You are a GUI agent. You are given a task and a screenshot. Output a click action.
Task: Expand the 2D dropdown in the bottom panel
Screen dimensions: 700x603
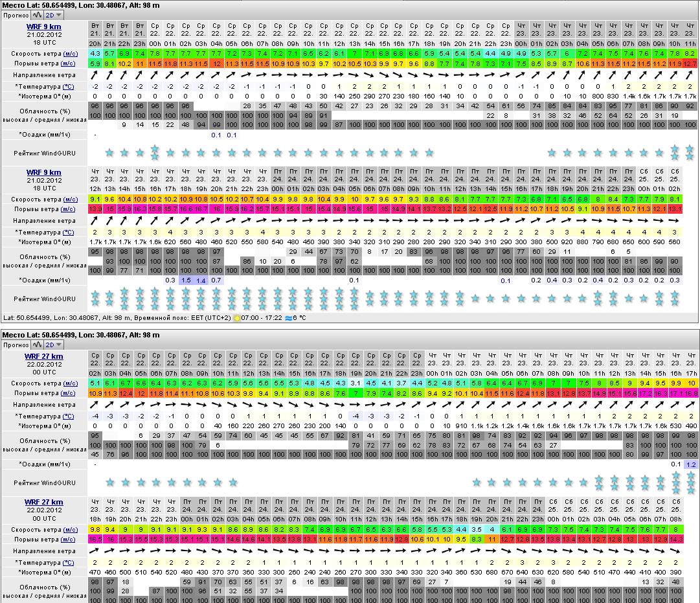pos(54,345)
